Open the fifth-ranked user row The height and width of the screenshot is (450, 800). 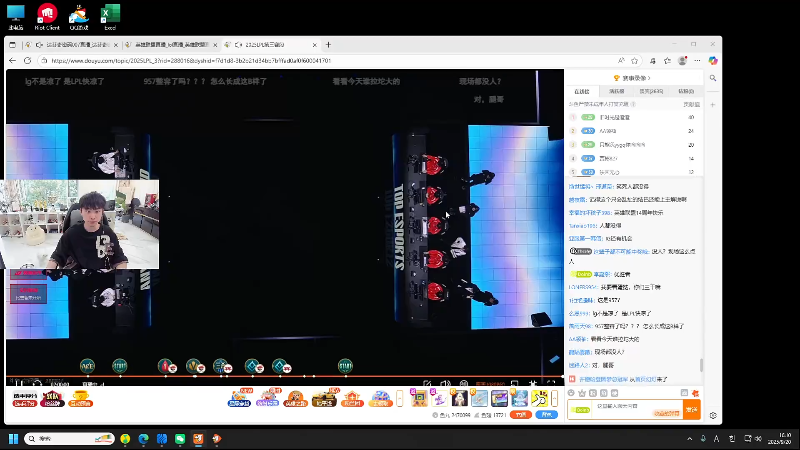[x=633, y=172]
